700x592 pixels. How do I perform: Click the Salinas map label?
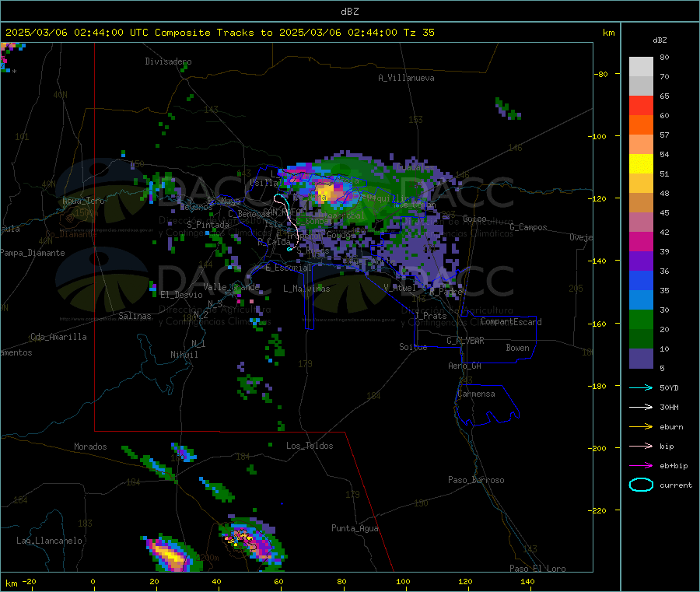tap(135, 316)
